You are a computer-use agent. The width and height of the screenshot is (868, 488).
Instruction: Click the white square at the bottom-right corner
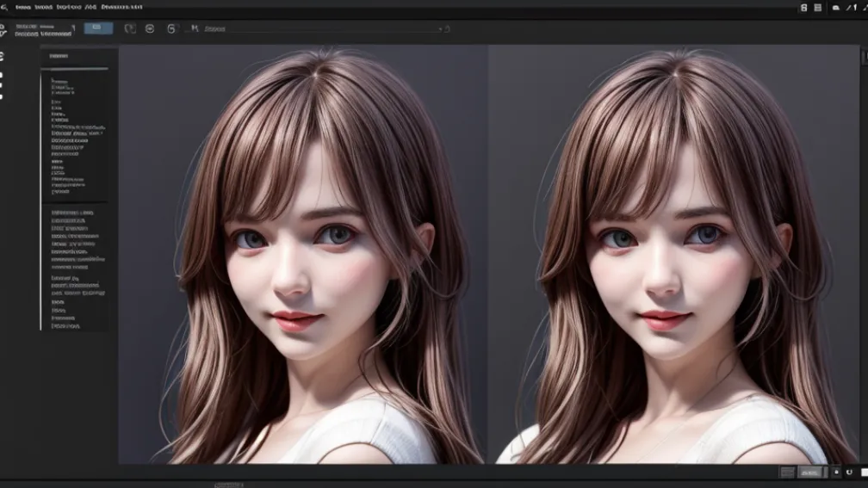click(865, 472)
